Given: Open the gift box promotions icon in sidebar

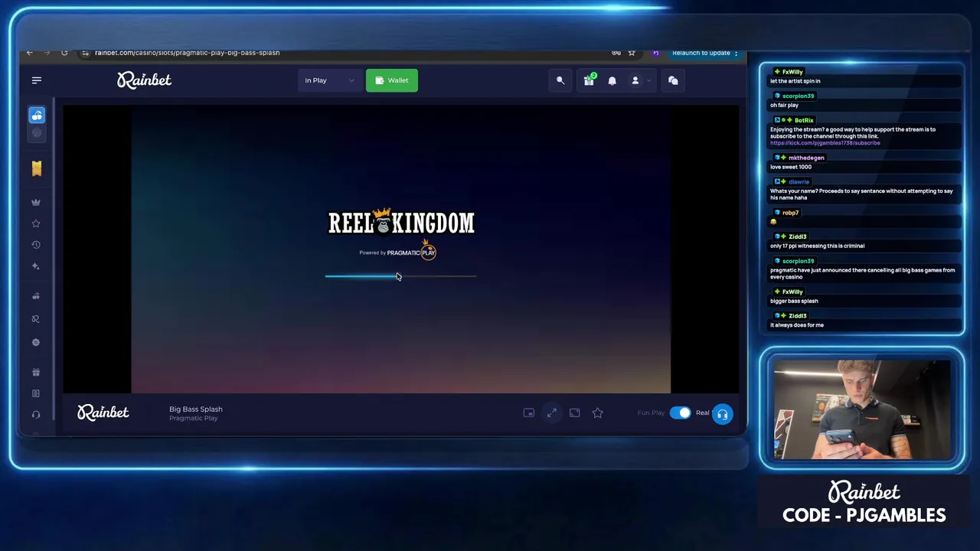Looking at the screenshot, I should coord(36,372).
